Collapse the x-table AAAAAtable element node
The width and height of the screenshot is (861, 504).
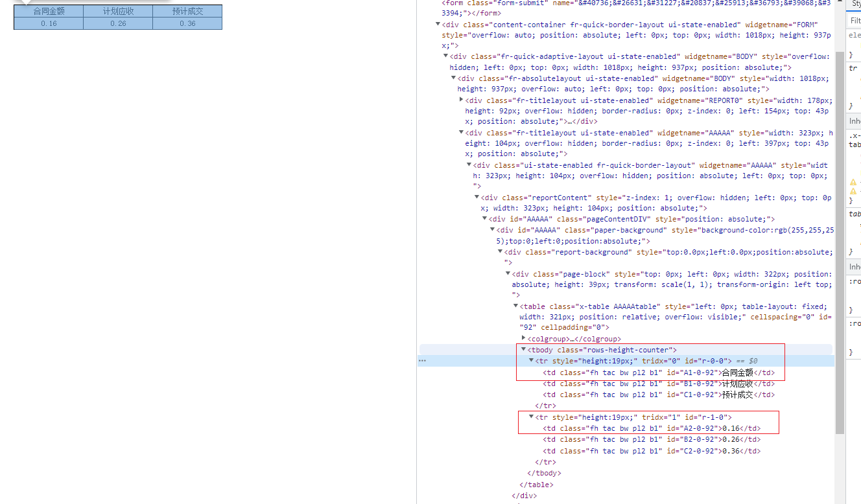pos(515,306)
